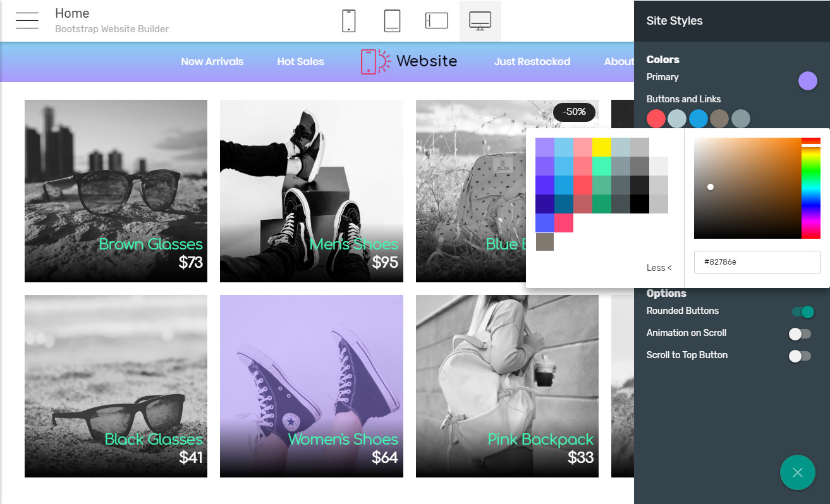Switch to tablet portrait preview
Image resolution: width=830 pixels, height=504 pixels.
392,21
